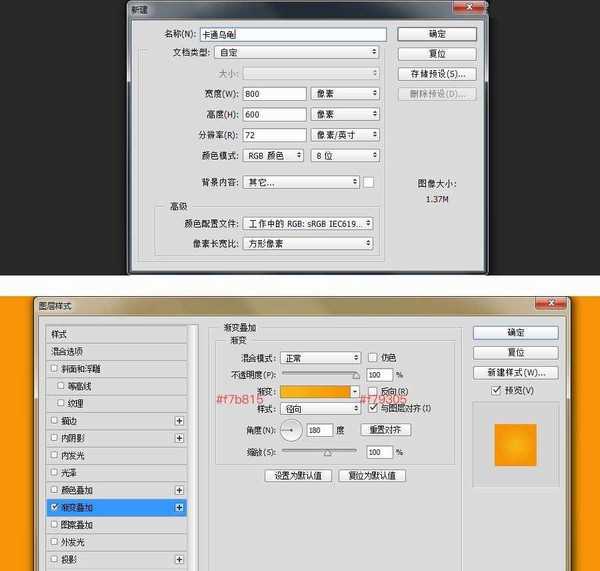Toggle the 与图层对齐(I) checkbox

point(372,408)
